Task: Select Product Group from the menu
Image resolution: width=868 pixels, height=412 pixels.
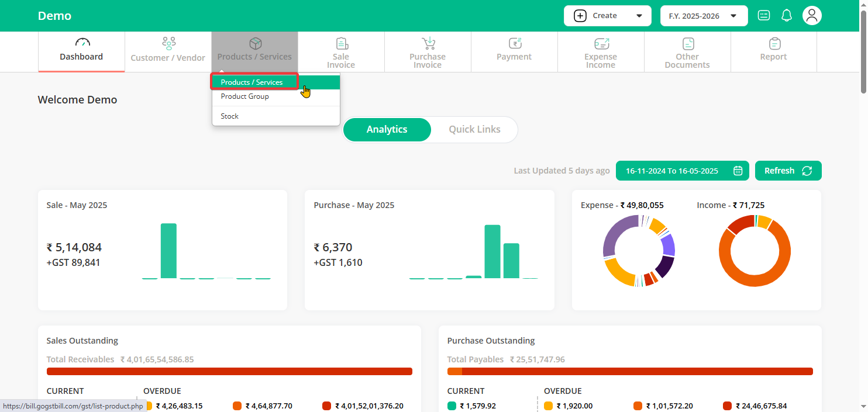Action: [x=245, y=96]
